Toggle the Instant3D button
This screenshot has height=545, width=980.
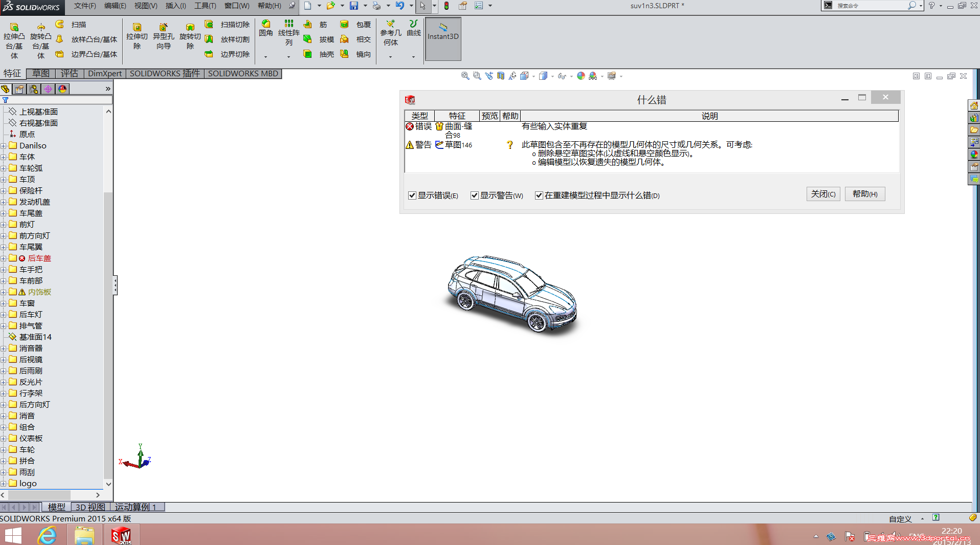tap(443, 39)
